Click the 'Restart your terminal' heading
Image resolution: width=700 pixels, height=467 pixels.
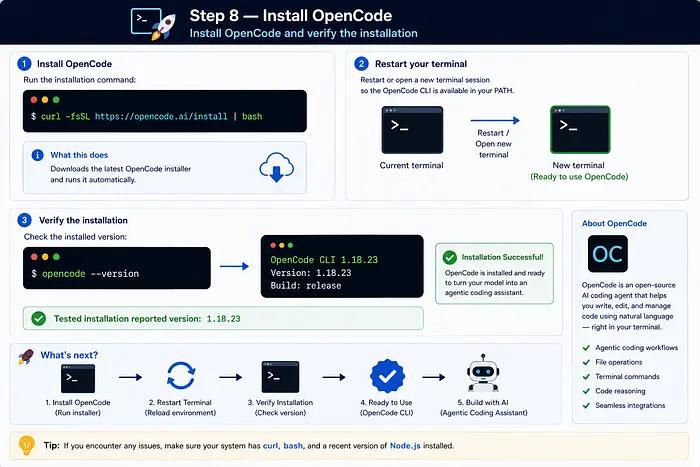click(x=421, y=64)
